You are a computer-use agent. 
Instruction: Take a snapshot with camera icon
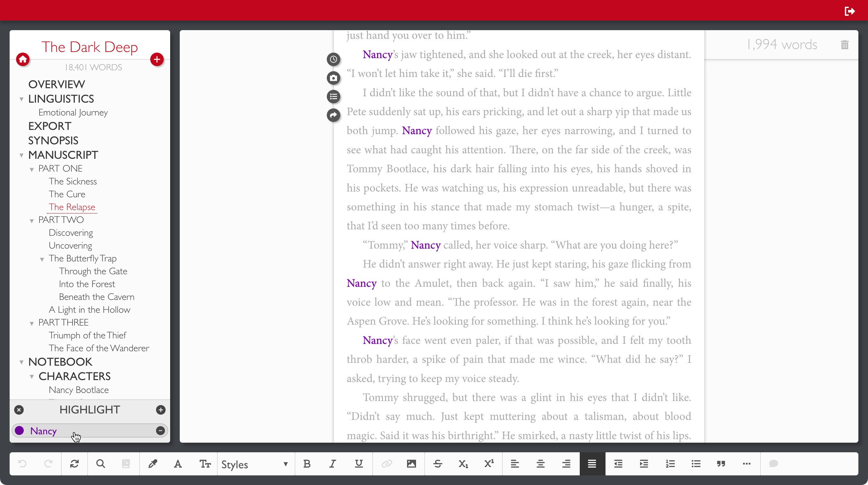[333, 78]
